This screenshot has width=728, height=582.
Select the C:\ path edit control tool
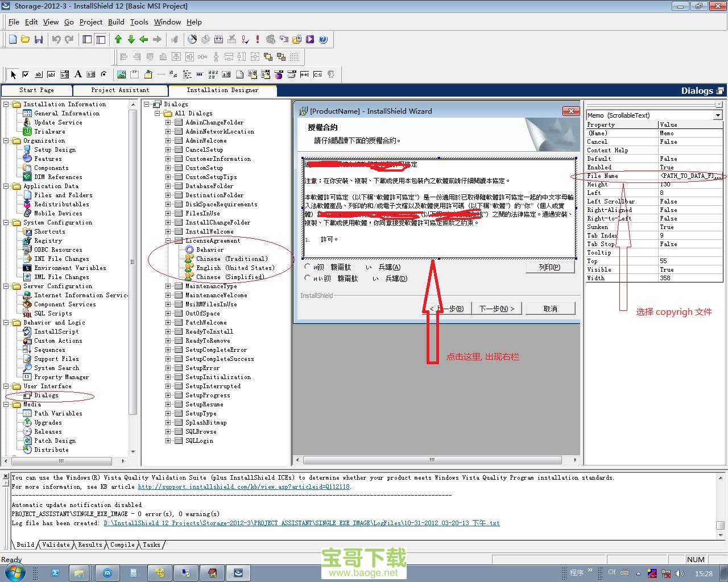[x=317, y=74]
